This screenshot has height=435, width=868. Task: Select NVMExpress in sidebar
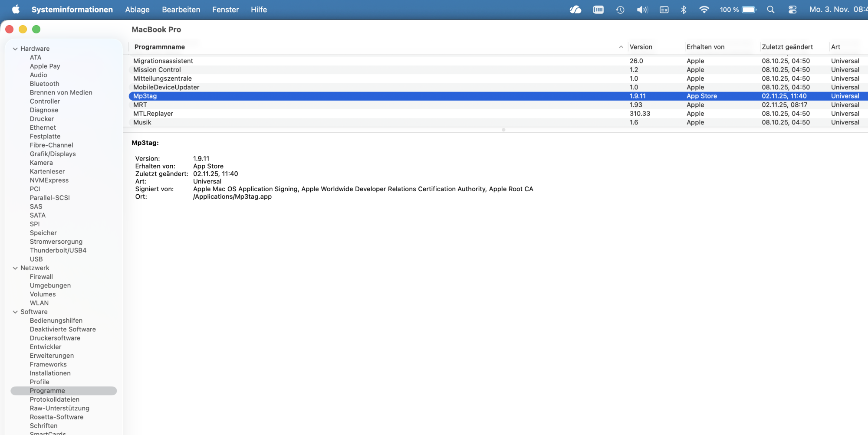click(x=49, y=180)
